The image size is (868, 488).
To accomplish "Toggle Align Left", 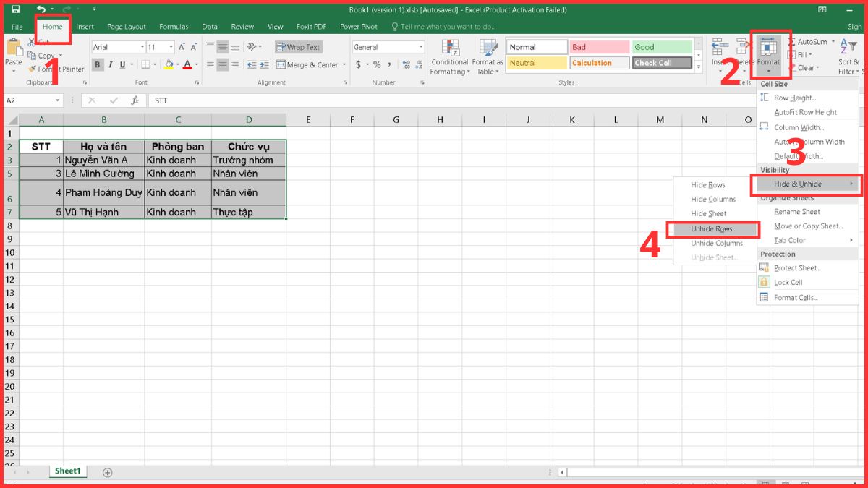I will click(210, 65).
